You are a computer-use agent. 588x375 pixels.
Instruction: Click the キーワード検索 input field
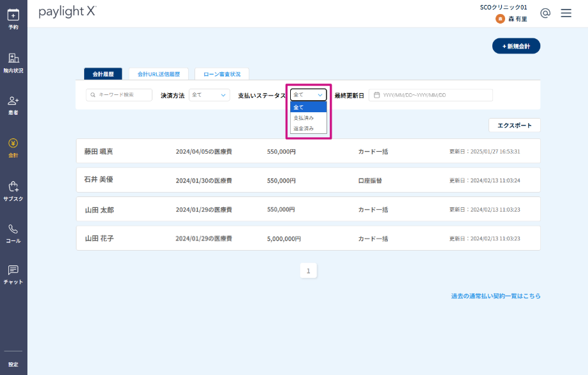119,95
